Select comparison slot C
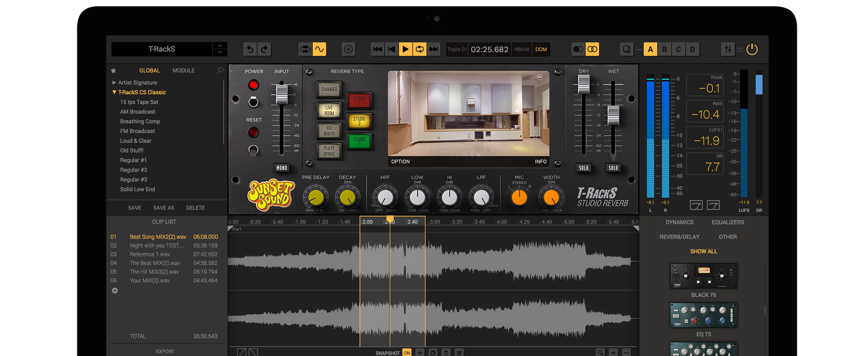This screenshot has height=356, width=868. (x=679, y=49)
